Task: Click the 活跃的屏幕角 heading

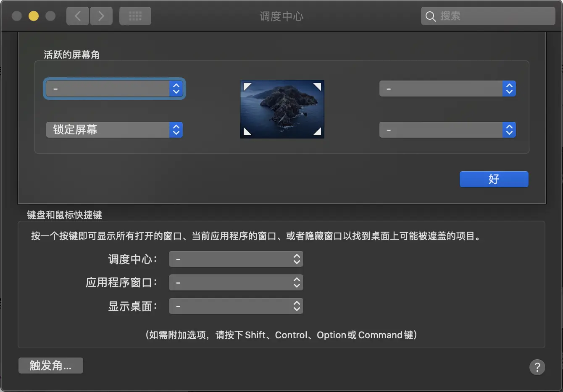Action: tap(72, 55)
